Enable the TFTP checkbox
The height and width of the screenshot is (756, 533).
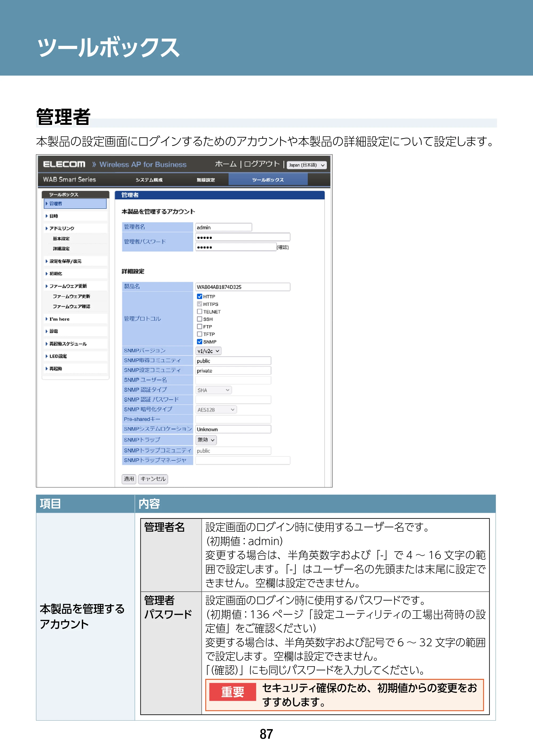[x=199, y=334]
